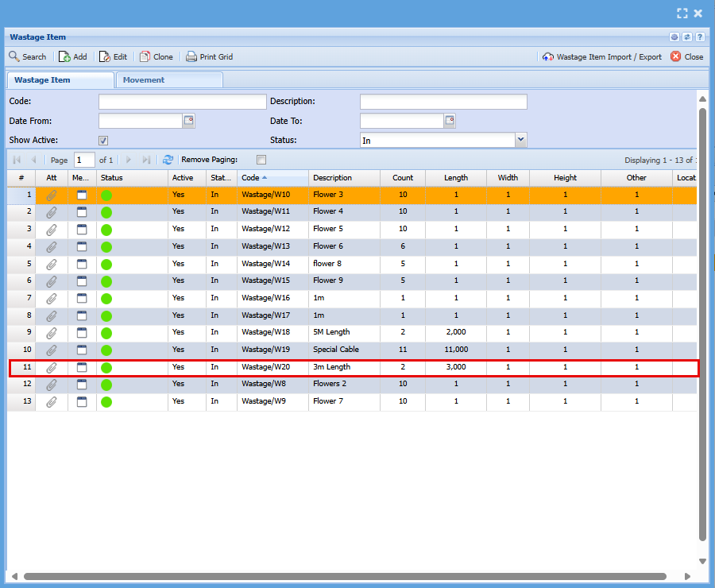Enable the Remove Paging checkbox
This screenshot has height=588, width=715.
click(x=261, y=160)
